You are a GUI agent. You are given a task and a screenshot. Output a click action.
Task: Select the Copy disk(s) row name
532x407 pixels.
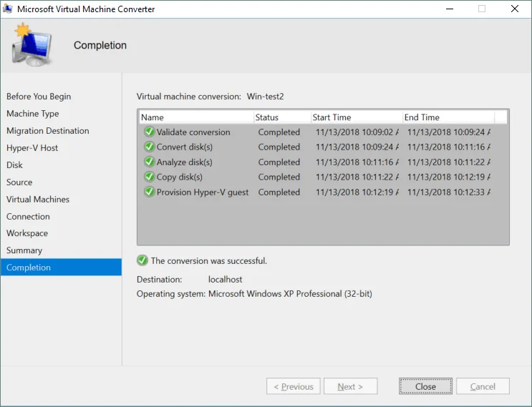[x=180, y=177]
